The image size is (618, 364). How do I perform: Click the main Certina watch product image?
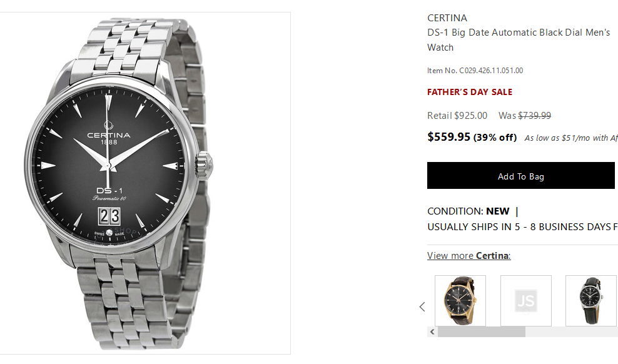pos(145,183)
